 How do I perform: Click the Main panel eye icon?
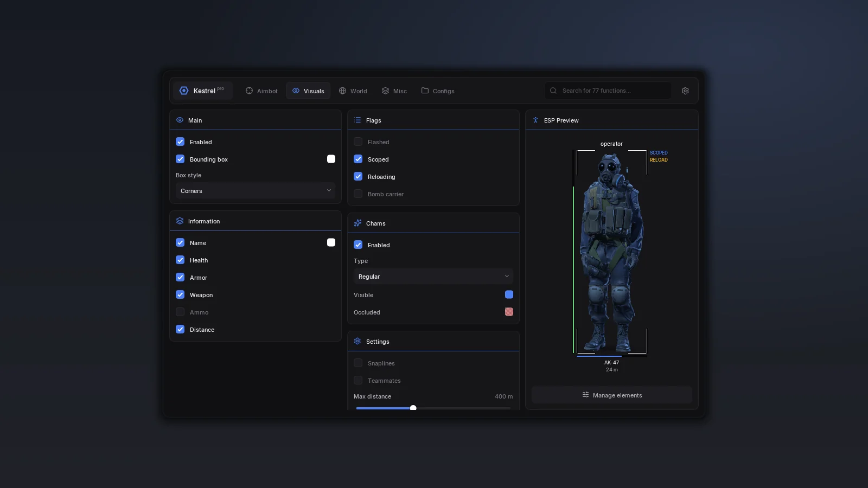(x=180, y=120)
